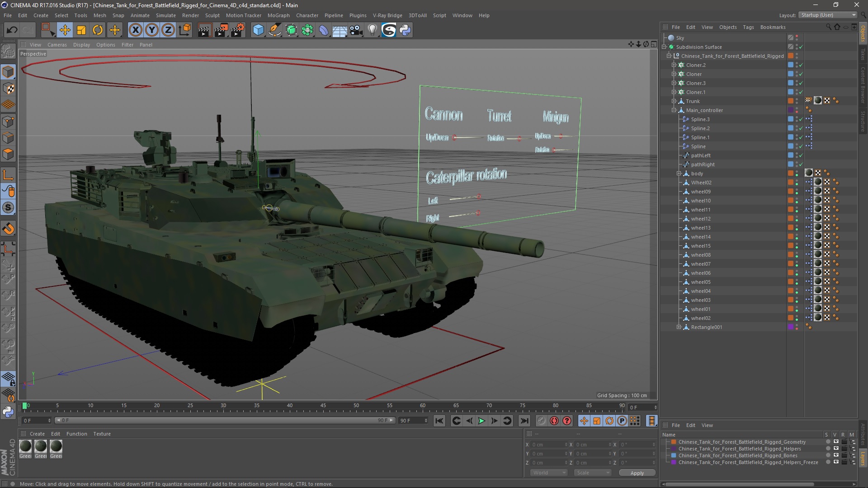This screenshot has width=868, height=488.
Task: Click the Undo arrow icon
Action: 12,30
